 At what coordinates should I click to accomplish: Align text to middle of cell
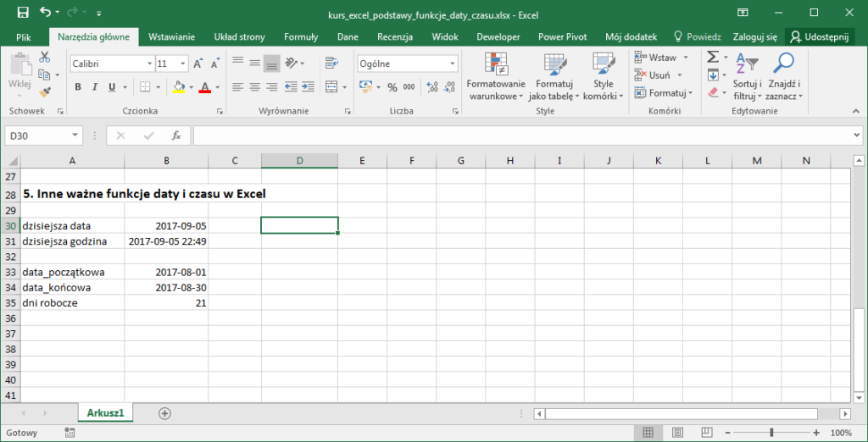(254, 64)
